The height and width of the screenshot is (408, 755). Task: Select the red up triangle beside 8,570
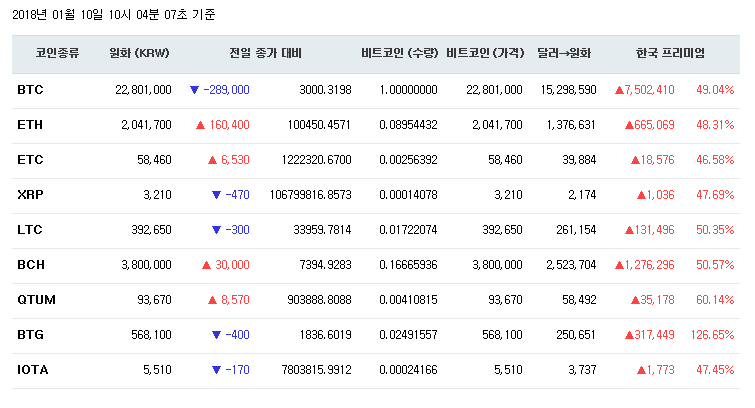pyautogui.click(x=212, y=300)
